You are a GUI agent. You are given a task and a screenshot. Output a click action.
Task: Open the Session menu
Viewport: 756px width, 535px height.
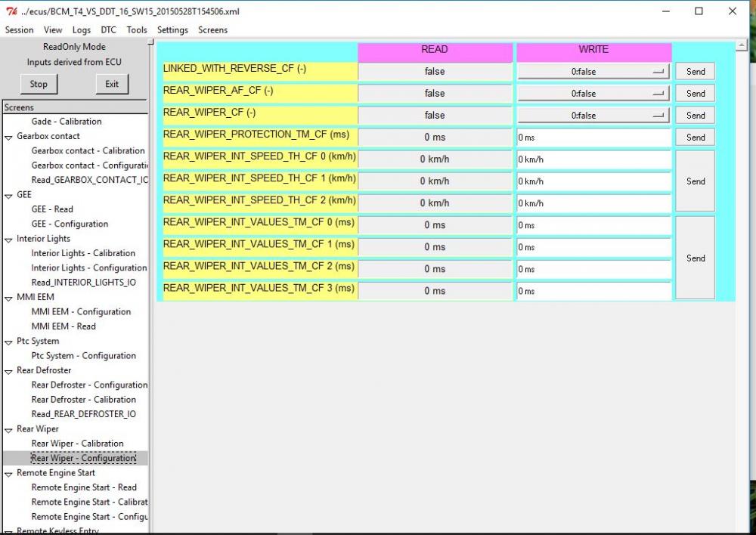click(x=20, y=30)
